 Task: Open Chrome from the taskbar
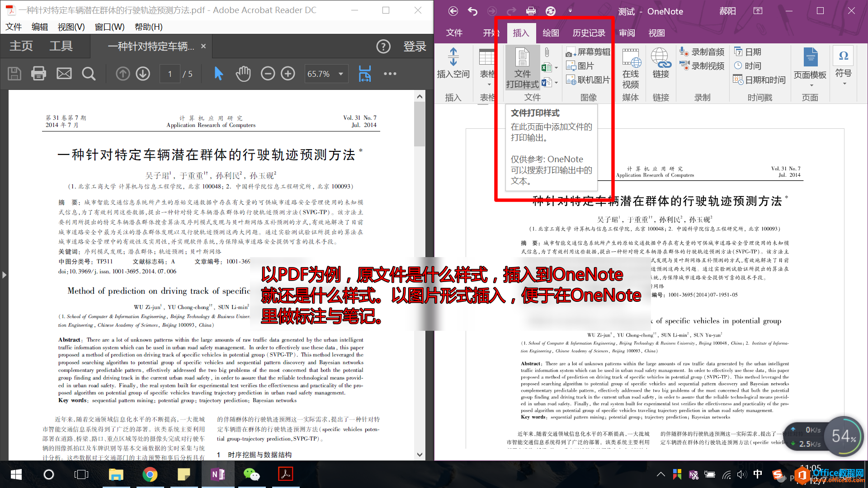[150, 474]
